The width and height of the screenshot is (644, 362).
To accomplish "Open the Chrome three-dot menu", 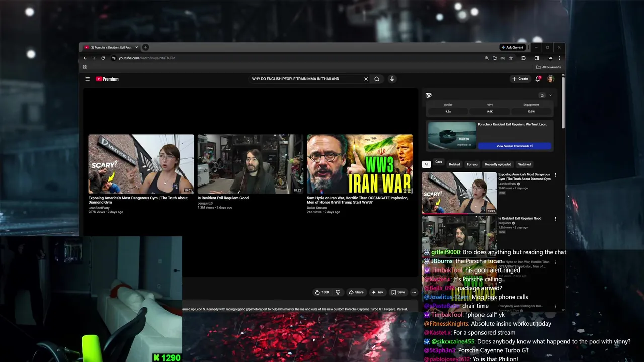I will tap(559, 58).
